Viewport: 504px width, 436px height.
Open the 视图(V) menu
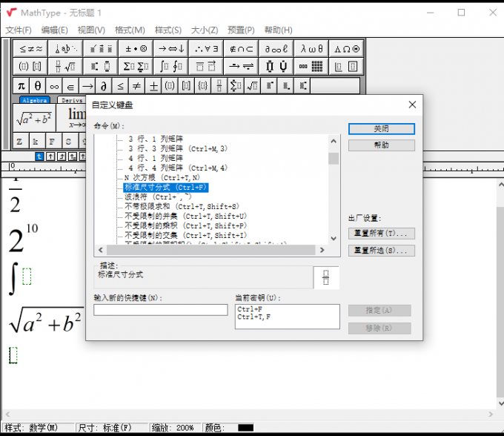[x=91, y=30]
